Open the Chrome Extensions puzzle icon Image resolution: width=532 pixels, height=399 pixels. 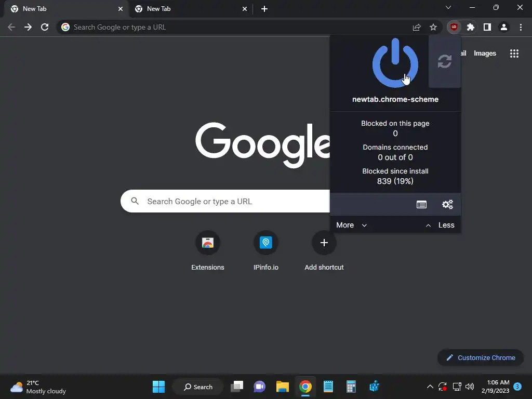pos(470,27)
